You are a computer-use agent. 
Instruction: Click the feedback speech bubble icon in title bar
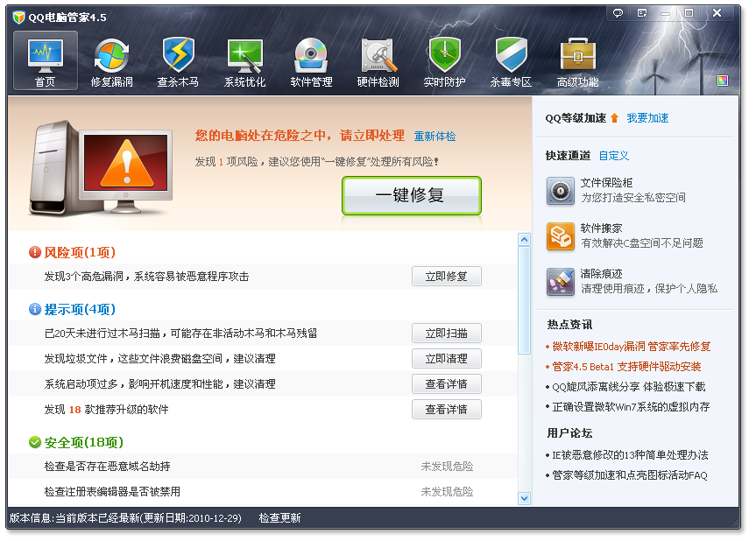[618, 13]
